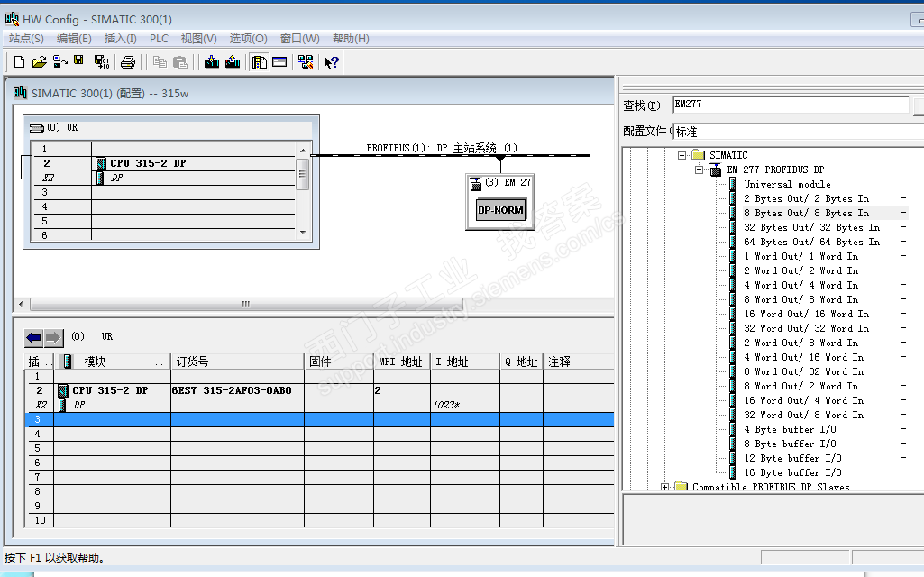Click rack list scroll up arrow
The image size is (924, 577).
303,151
